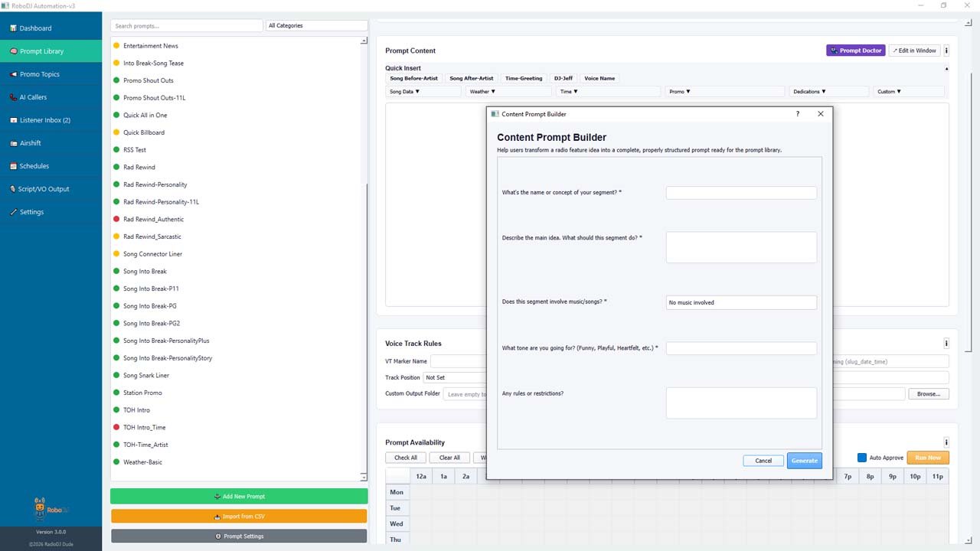The height and width of the screenshot is (551, 980).
Task: Select the Song Snark Liner prompt
Action: [x=146, y=376]
